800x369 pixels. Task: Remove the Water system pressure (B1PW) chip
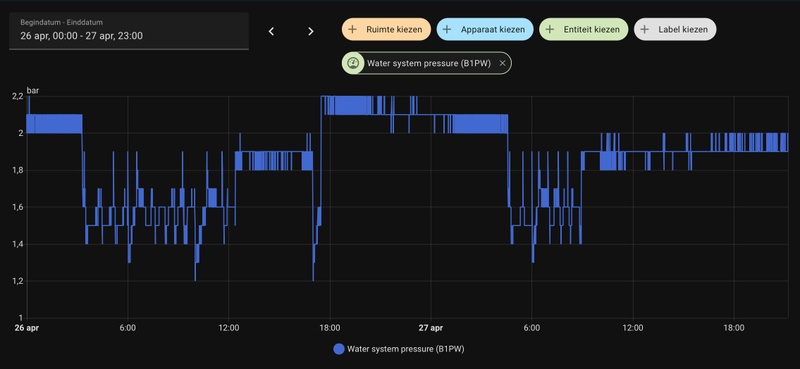(x=502, y=63)
